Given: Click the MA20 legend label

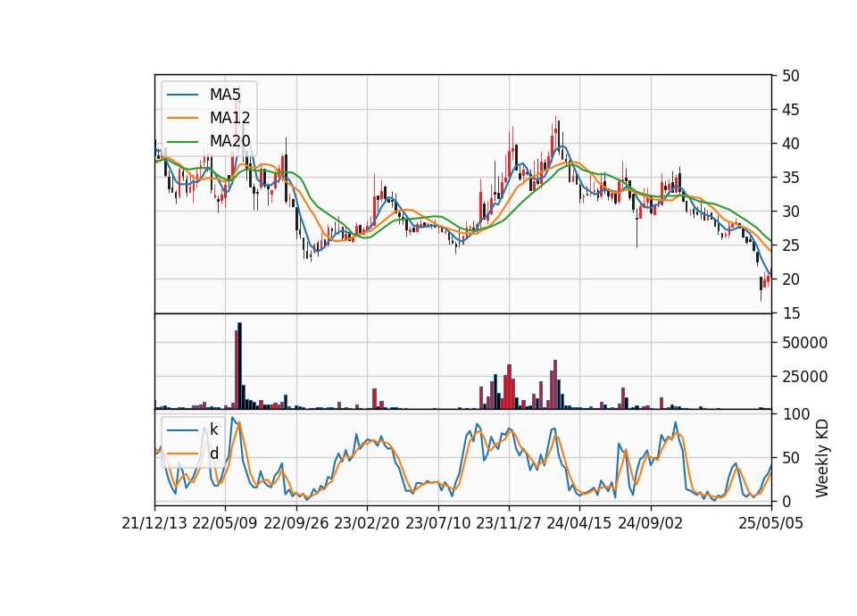Looking at the screenshot, I should pos(229,142).
